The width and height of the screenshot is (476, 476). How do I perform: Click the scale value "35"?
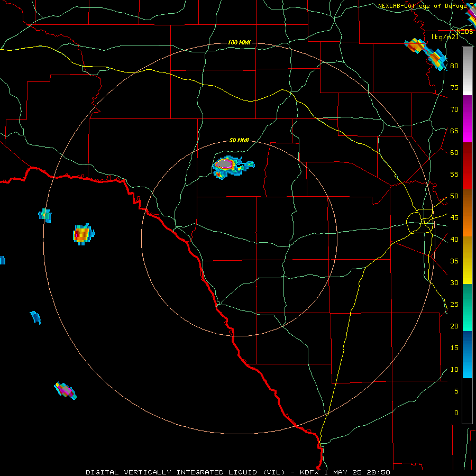[x=454, y=261]
